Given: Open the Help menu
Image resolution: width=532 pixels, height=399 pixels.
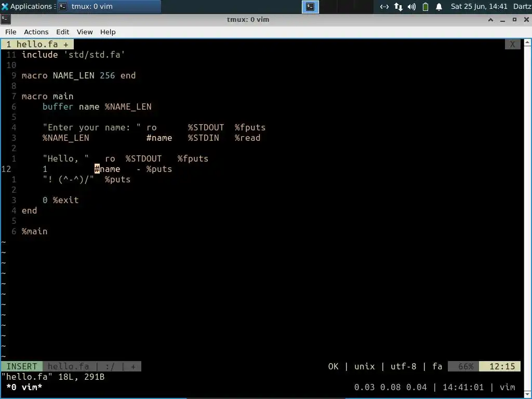Looking at the screenshot, I should [108, 32].
